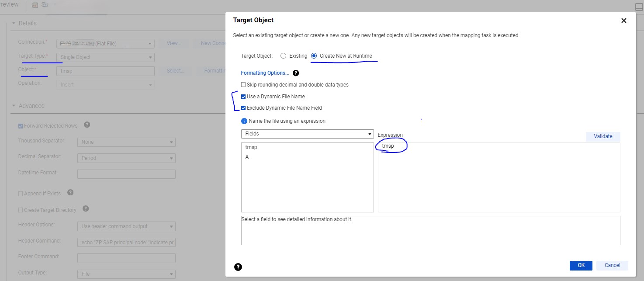The height and width of the screenshot is (281, 644).
Task: Click the help icon next to Formatting Options
Action: pos(296,73)
